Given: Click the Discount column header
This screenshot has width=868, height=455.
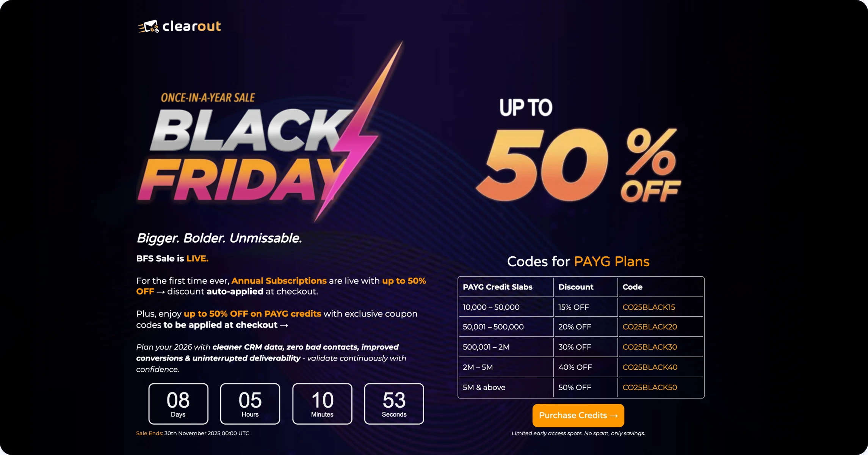Looking at the screenshot, I should tap(576, 287).
